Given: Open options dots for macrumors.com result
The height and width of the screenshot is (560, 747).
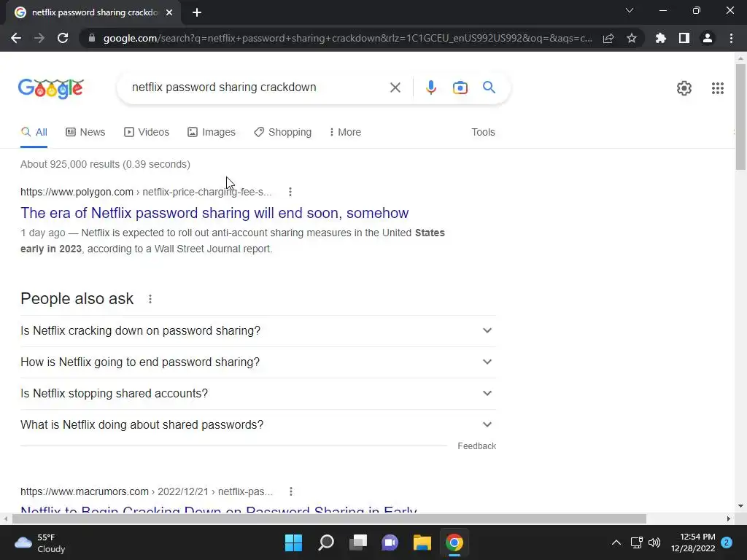Looking at the screenshot, I should [291, 491].
